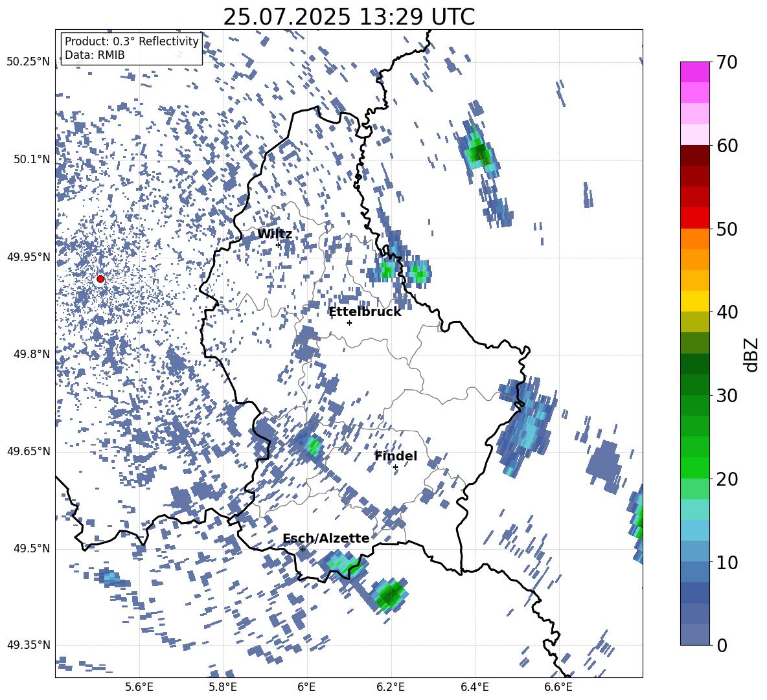Click the small green echo west of Findel
Viewport: 767px width, 700px height.
(x=313, y=446)
